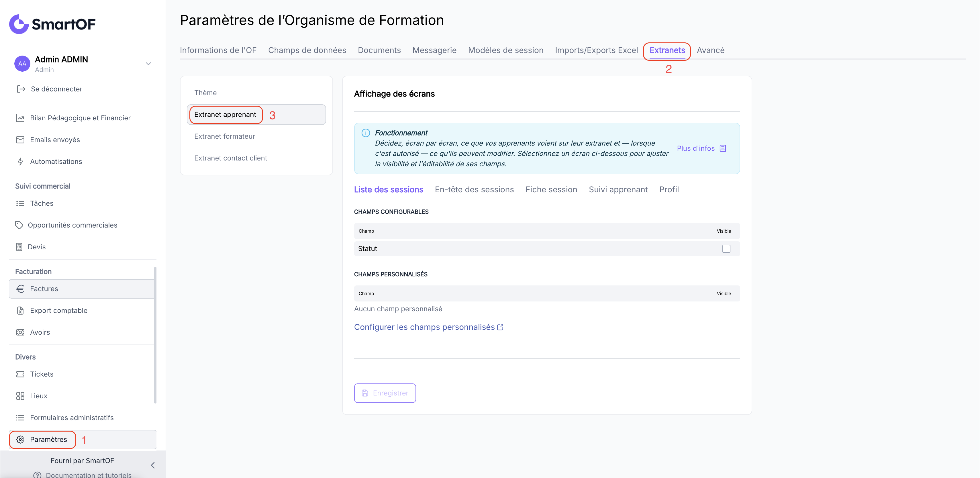980x478 pixels.
Task: Select the Liste des sessions sub-tab
Action: (389, 189)
